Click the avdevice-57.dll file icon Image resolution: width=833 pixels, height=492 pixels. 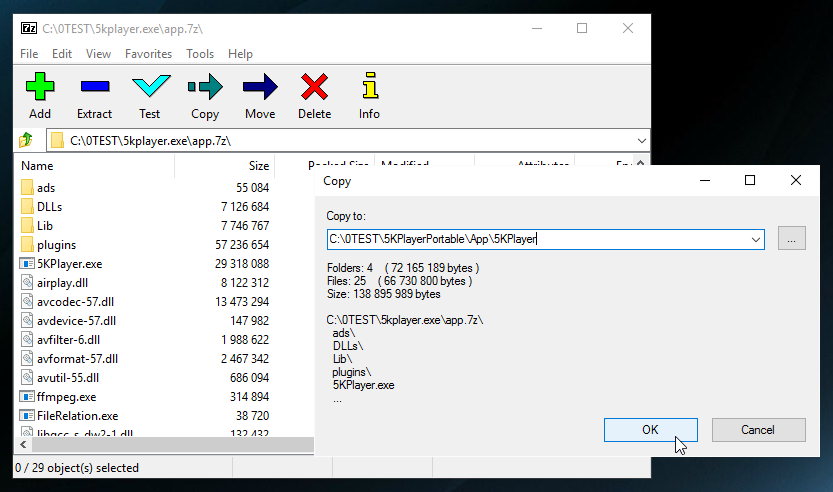[x=27, y=320]
